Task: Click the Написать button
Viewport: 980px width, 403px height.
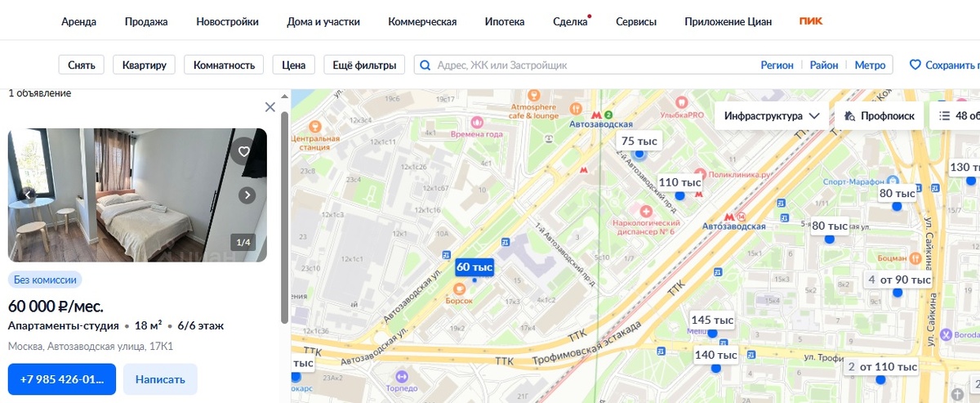Action: coord(160,379)
